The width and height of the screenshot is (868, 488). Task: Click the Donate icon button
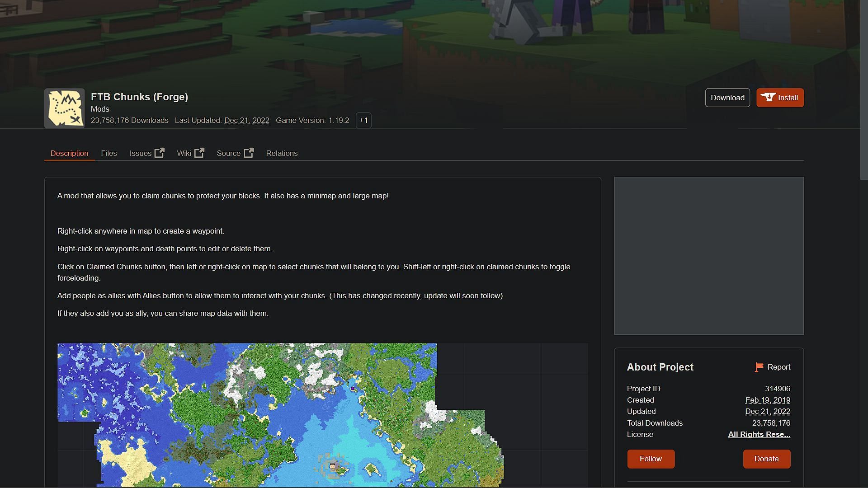pos(766,459)
